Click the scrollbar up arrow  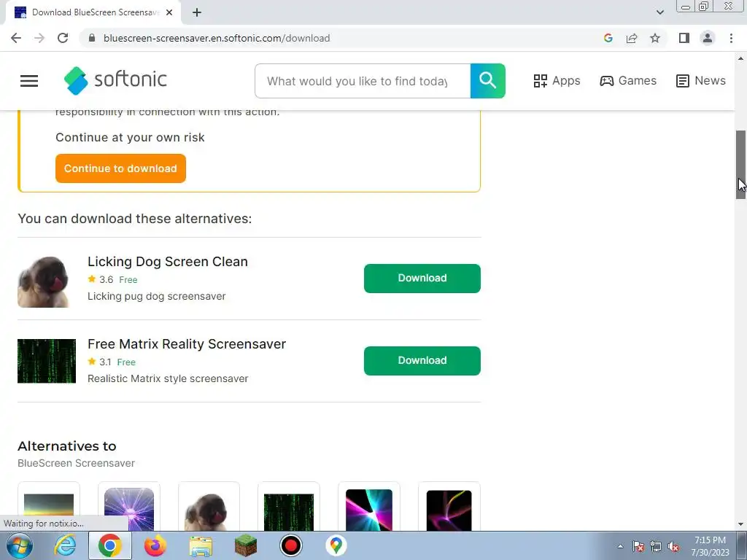[x=740, y=58]
